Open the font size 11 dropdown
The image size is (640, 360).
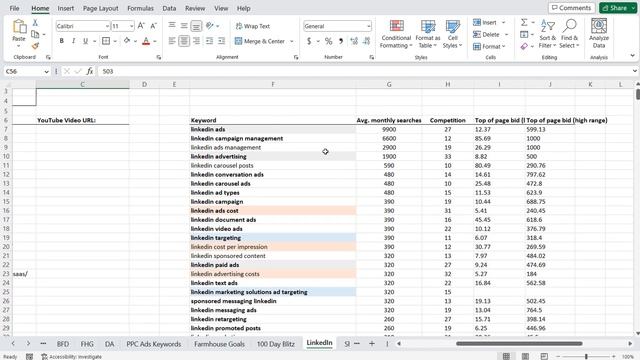[131, 26]
